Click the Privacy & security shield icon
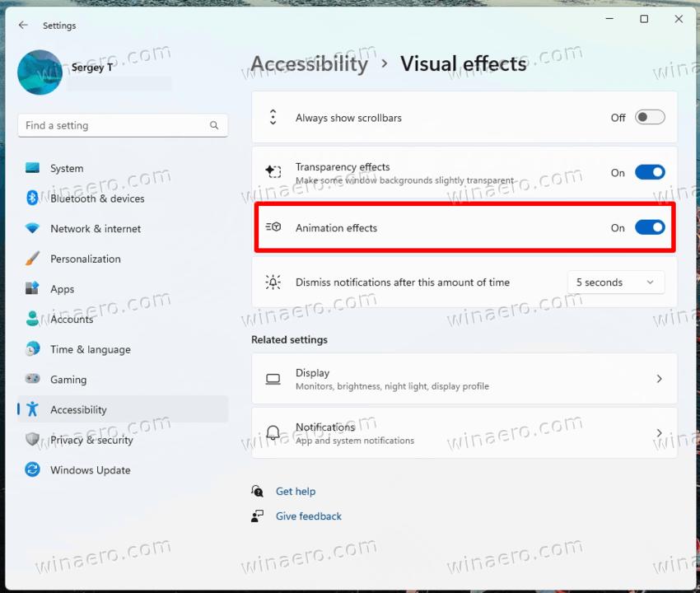The image size is (700, 593). (32, 439)
